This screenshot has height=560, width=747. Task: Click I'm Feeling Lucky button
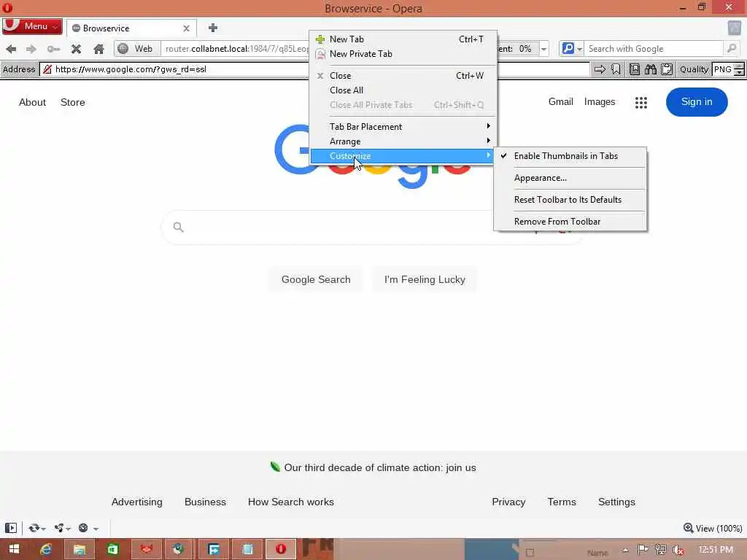tap(425, 279)
